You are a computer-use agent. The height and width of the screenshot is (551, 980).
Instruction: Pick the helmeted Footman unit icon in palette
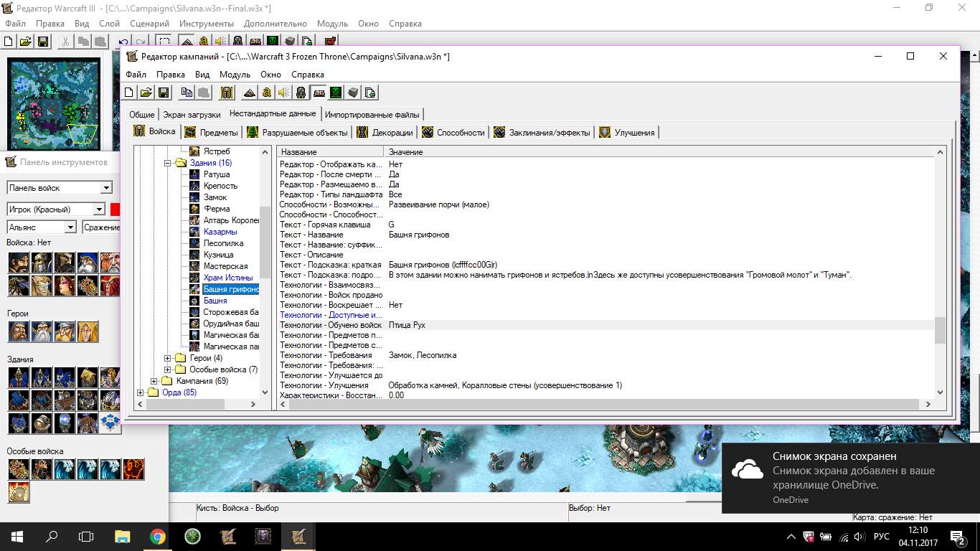(x=42, y=263)
